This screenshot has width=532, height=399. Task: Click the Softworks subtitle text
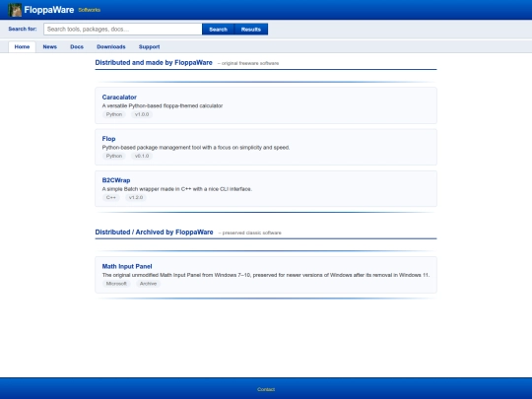coord(90,10)
